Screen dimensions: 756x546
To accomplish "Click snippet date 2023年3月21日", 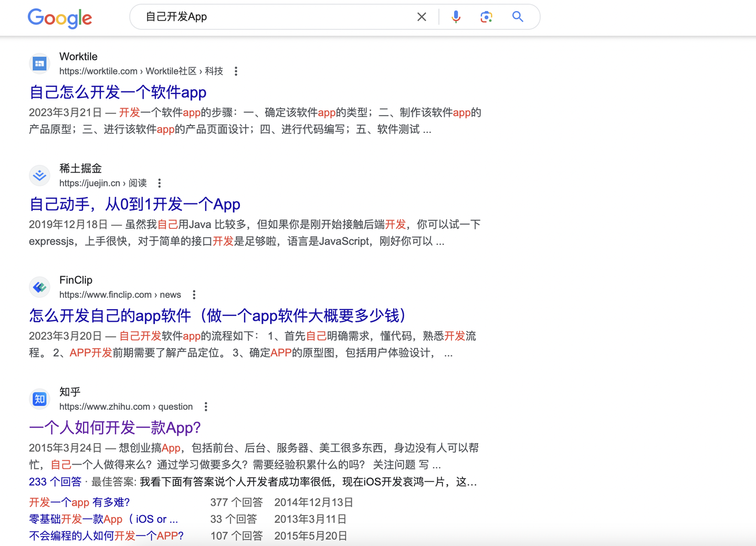I will tap(65, 113).
